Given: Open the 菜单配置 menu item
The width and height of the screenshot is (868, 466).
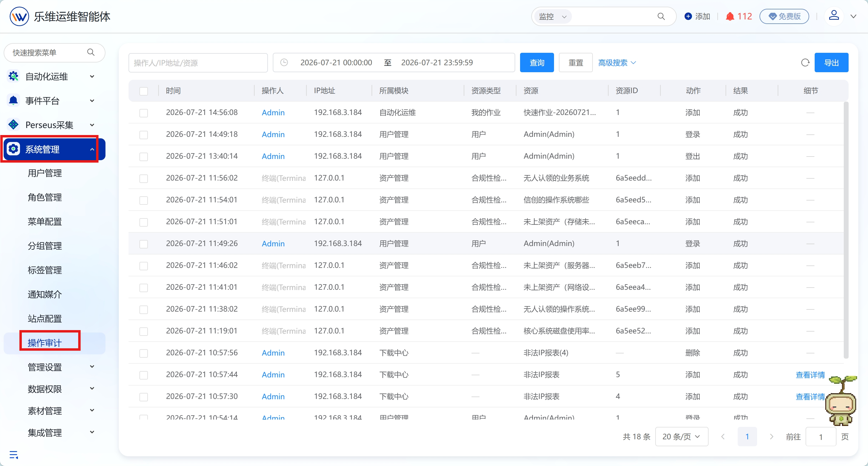Looking at the screenshot, I should tap(45, 222).
